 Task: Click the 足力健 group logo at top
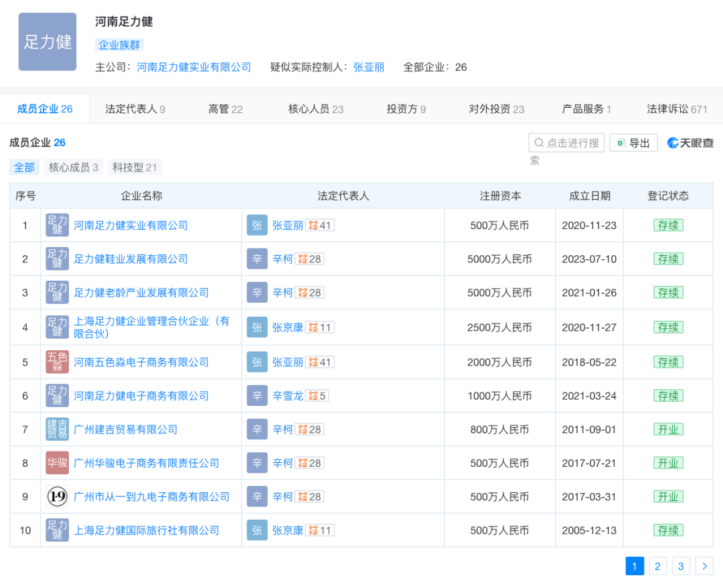coord(48,42)
